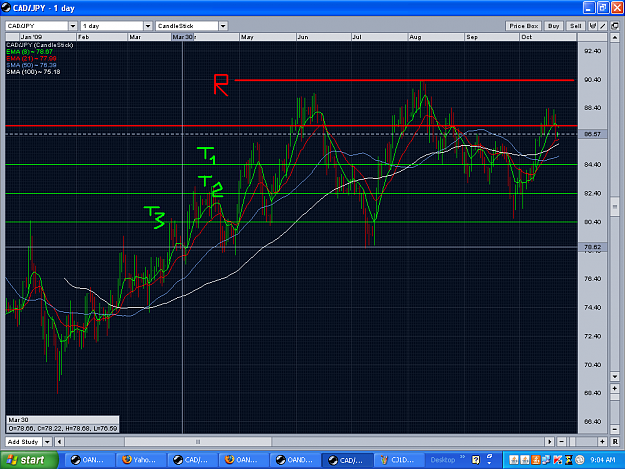Select the line drawing tool icon
The width and height of the screenshot is (625, 469).
coord(603,26)
